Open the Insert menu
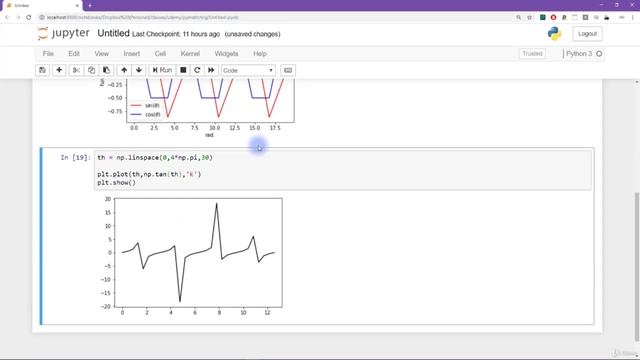 [x=131, y=53]
